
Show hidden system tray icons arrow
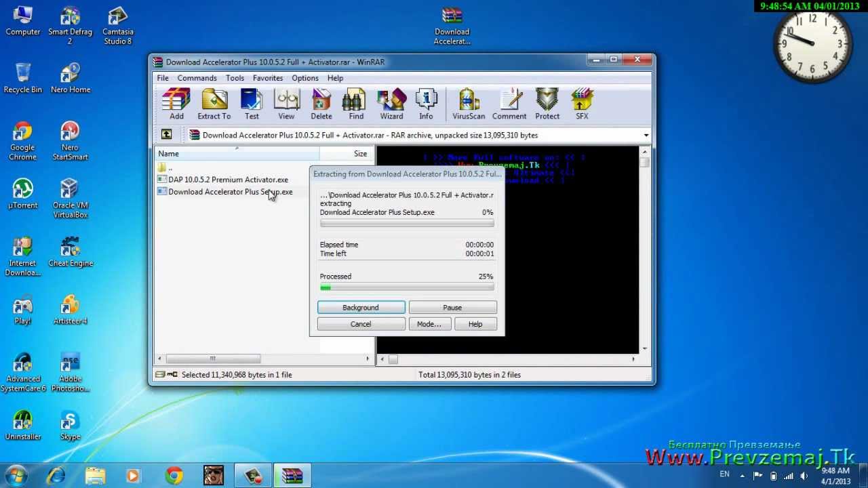(x=743, y=475)
